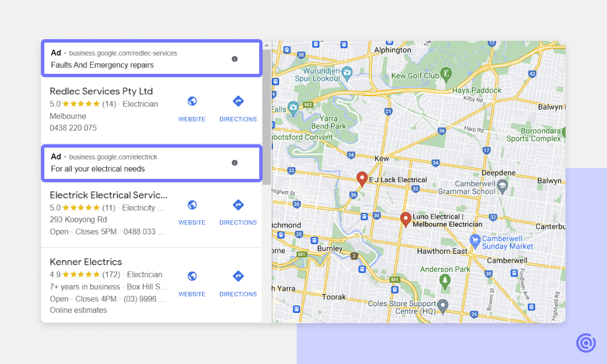
Task: Click scrollbar up arrow in results list
Action: point(267,45)
